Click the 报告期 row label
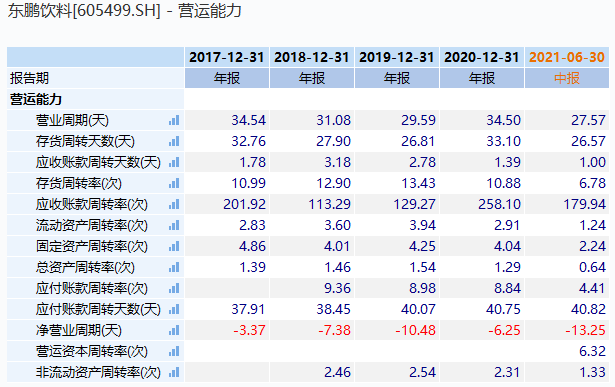The height and width of the screenshot is (387, 615). click(29, 78)
